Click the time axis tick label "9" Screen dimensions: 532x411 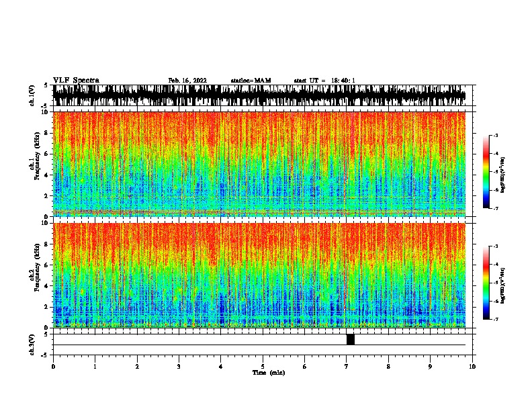coord(430,366)
